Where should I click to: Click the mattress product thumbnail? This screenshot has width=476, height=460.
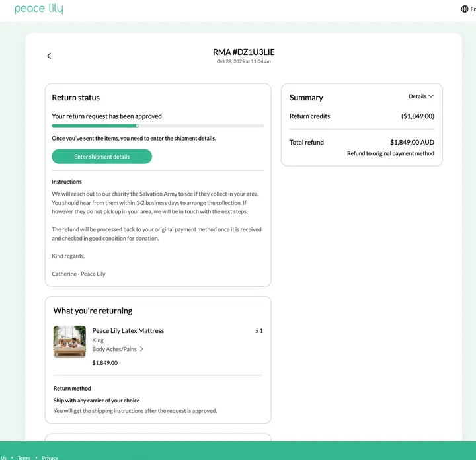click(x=69, y=342)
